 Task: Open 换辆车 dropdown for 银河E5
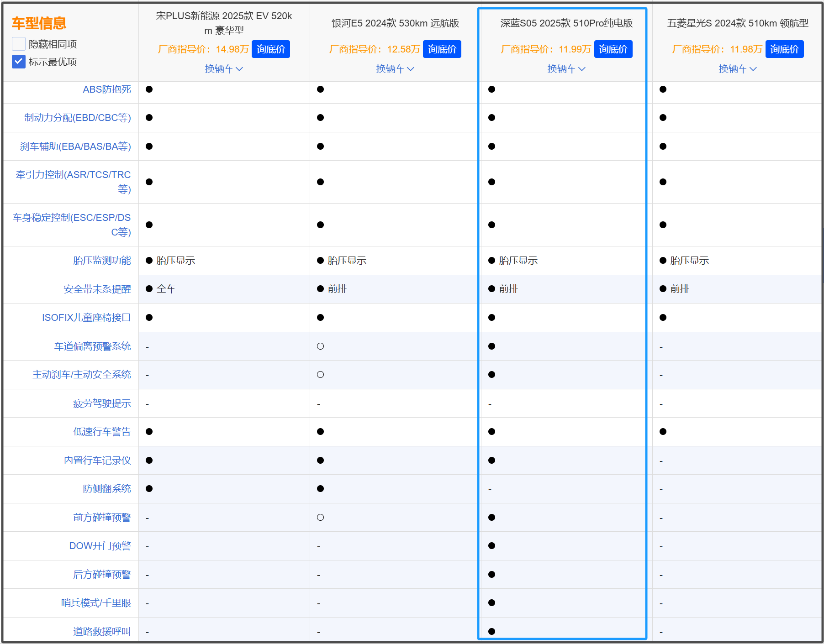(395, 69)
